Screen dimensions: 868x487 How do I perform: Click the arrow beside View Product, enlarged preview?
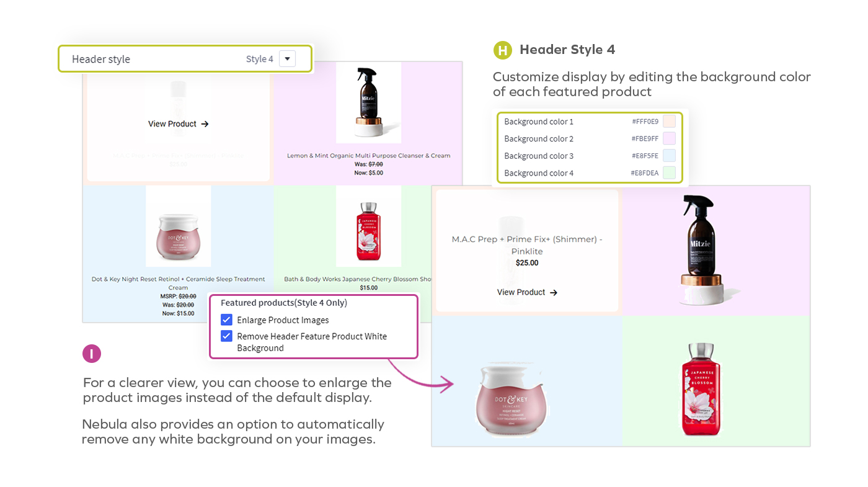[x=554, y=293]
